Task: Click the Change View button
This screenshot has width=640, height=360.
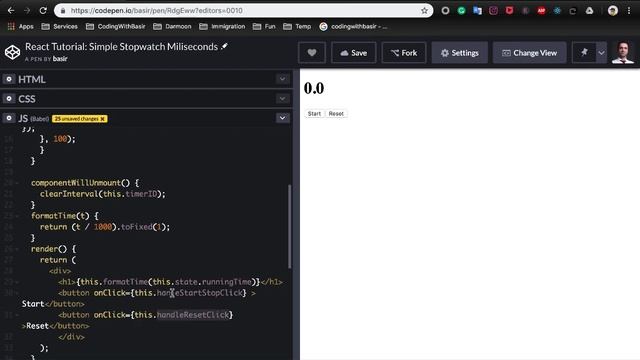Action: click(x=529, y=53)
